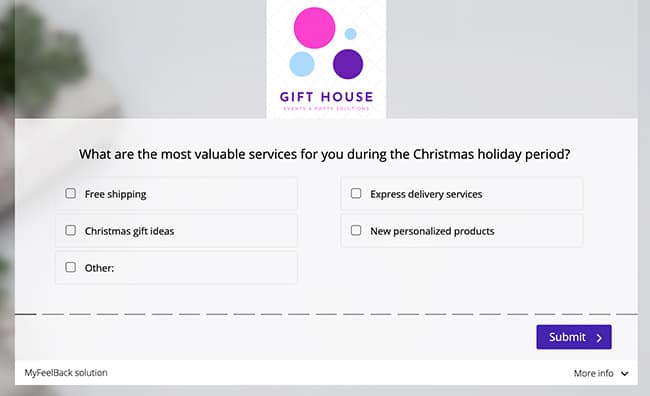
Task: Click the GIFT HOUSE brand text
Action: coord(327,97)
